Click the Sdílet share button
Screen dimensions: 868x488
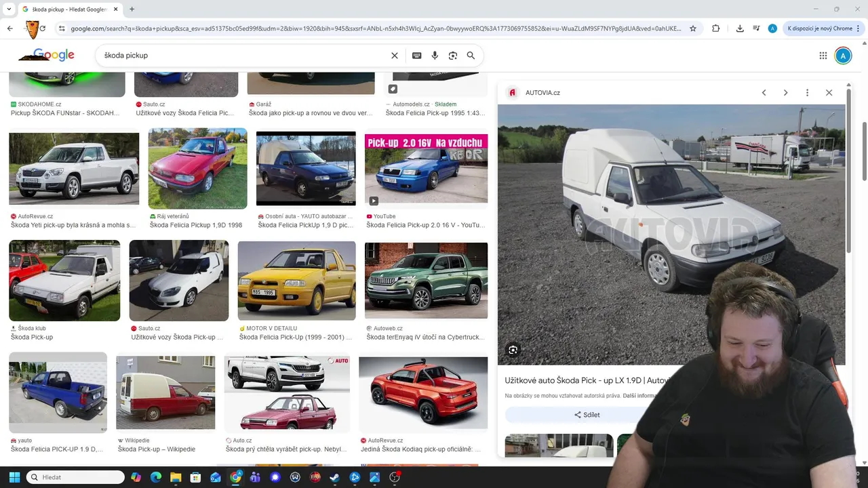tap(587, 415)
